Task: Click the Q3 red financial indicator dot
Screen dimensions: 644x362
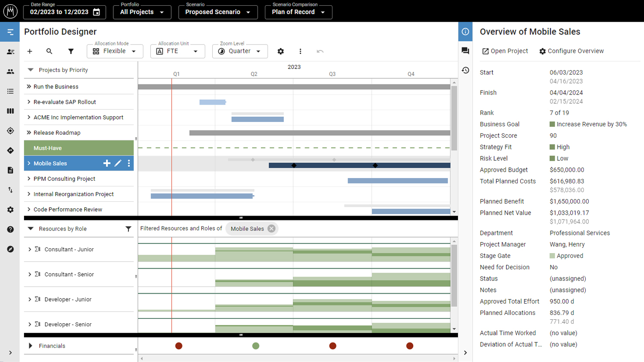Action: [x=333, y=346]
